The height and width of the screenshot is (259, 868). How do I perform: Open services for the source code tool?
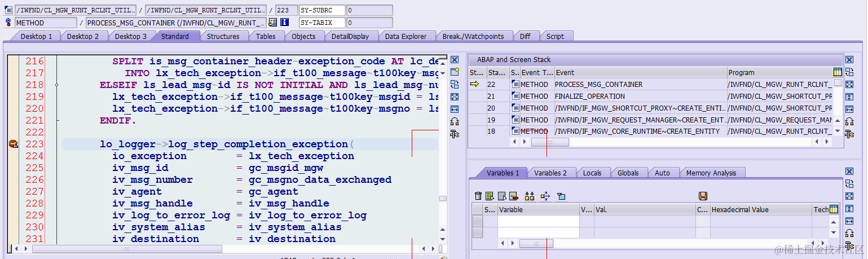(455, 121)
